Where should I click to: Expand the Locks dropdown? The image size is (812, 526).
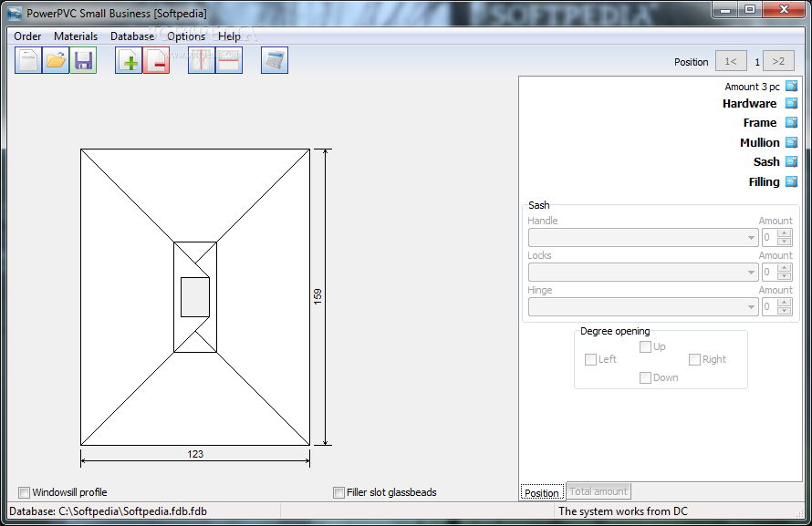tap(751, 272)
